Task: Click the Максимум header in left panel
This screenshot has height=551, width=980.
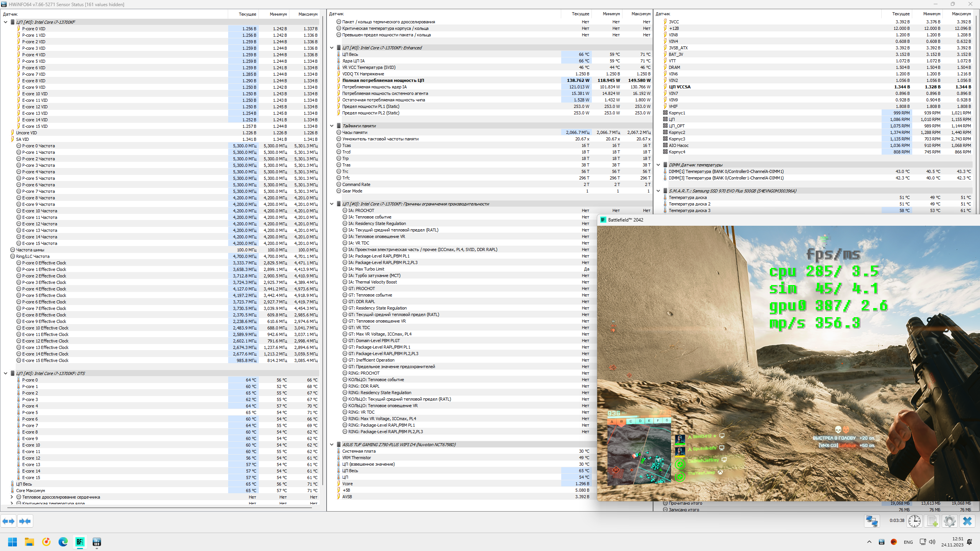Action: tap(307, 14)
